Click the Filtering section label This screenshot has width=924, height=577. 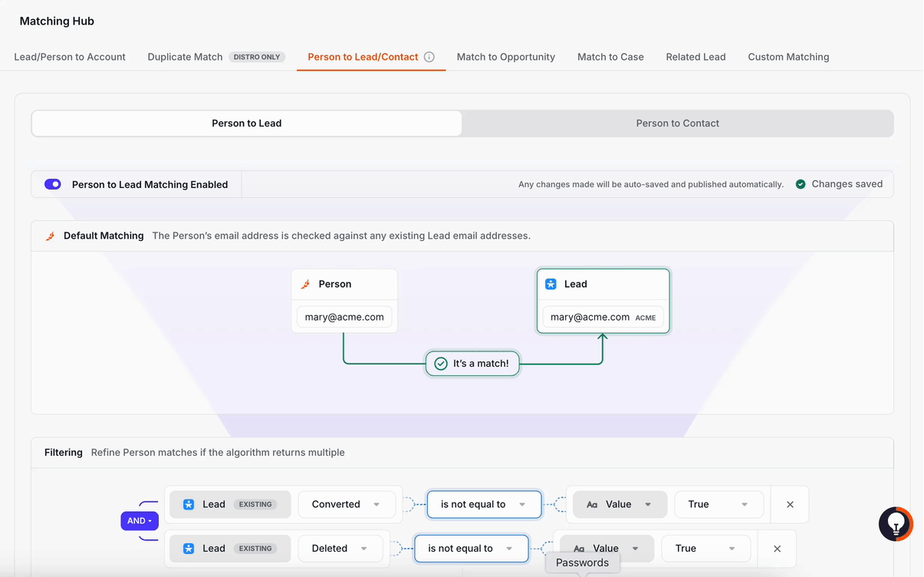click(x=64, y=453)
